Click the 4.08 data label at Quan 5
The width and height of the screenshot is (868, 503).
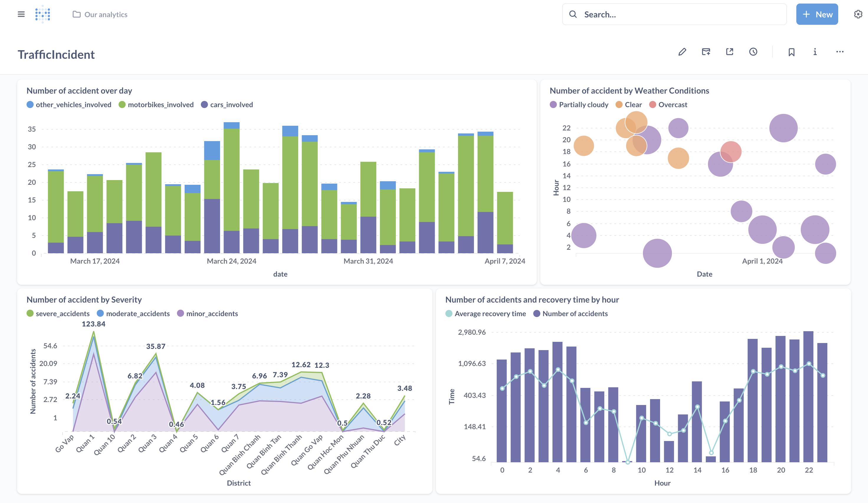[197, 385]
